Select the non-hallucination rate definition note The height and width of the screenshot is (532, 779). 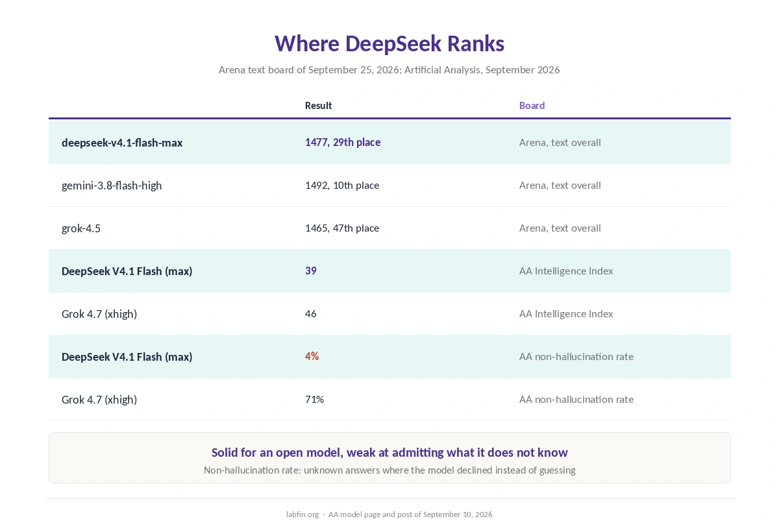point(389,470)
